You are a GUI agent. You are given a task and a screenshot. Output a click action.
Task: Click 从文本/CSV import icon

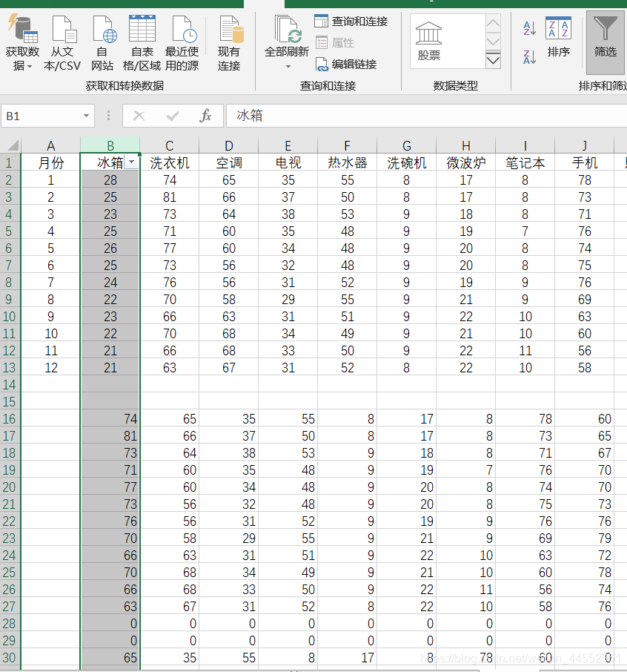coord(62,43)
